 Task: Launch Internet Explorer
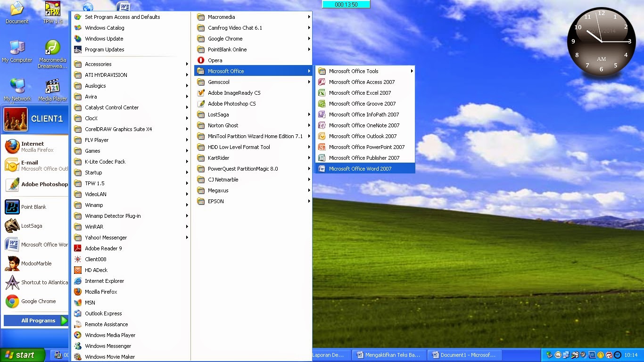pyautogui.click(x=131, y=281)
